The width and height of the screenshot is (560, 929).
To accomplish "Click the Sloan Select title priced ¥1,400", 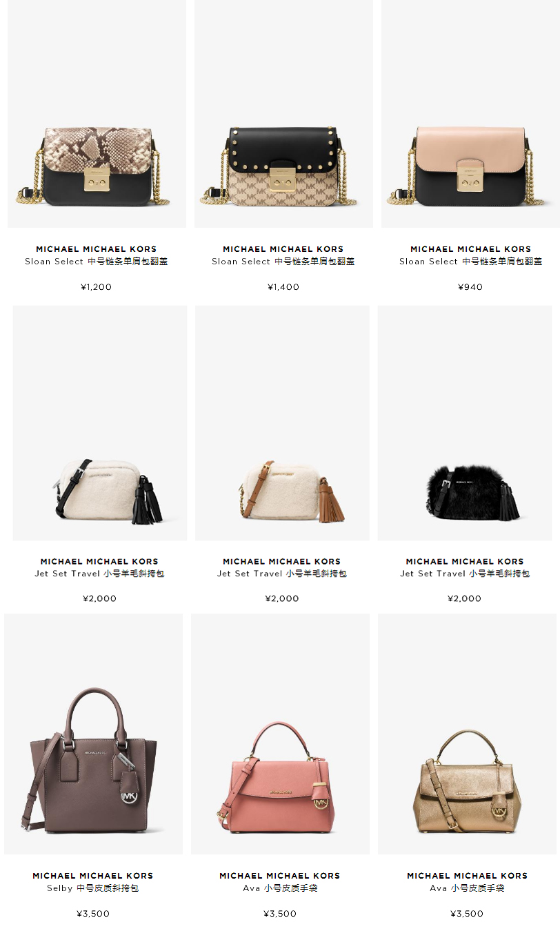I will [x=283, y=262].
